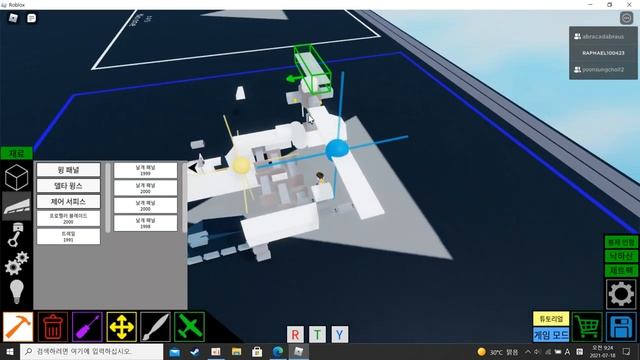Choose the propeller blade 2000 item
The height and width of the screenshot is (360, 640).
(68, 218)
